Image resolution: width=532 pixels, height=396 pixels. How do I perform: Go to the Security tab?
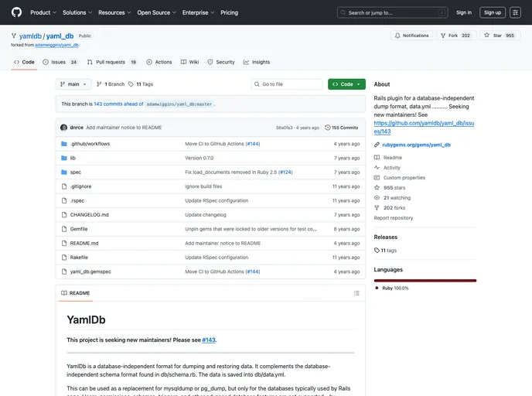click(x=221, y=62)
